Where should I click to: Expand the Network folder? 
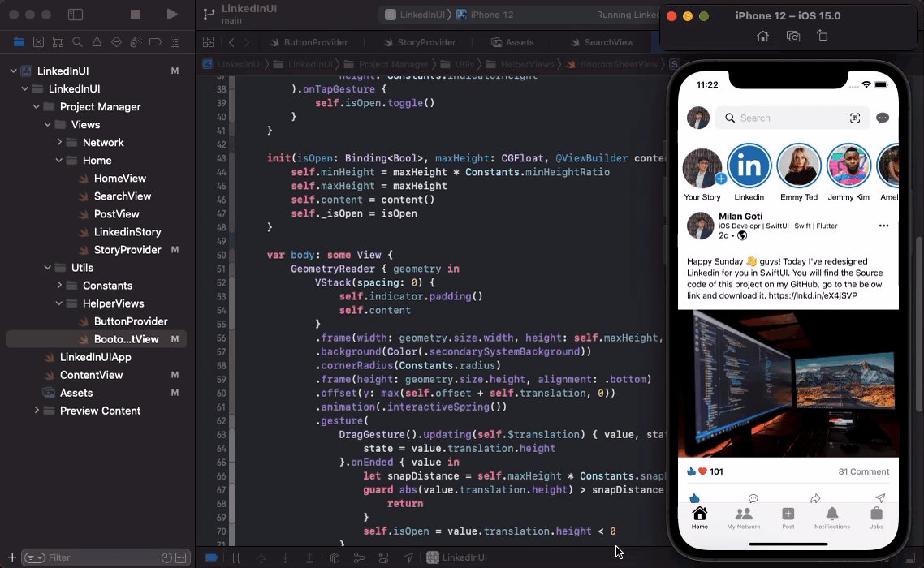coord(59,142)
